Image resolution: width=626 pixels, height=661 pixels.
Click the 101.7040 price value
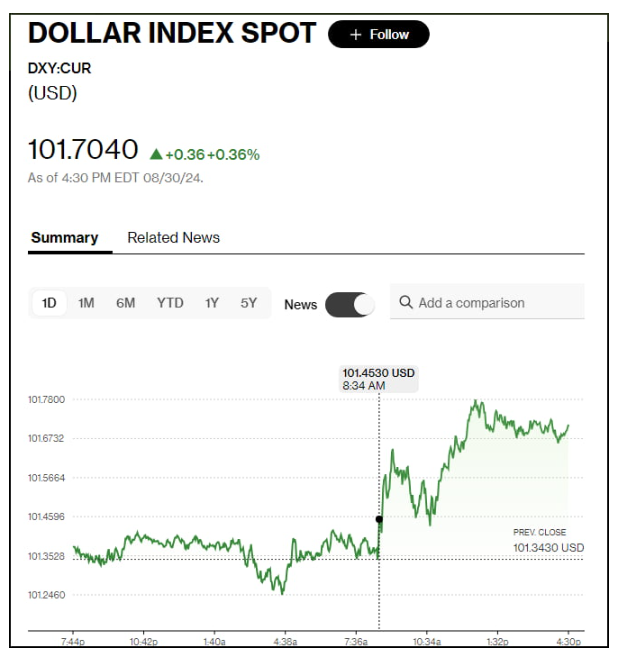83,150
